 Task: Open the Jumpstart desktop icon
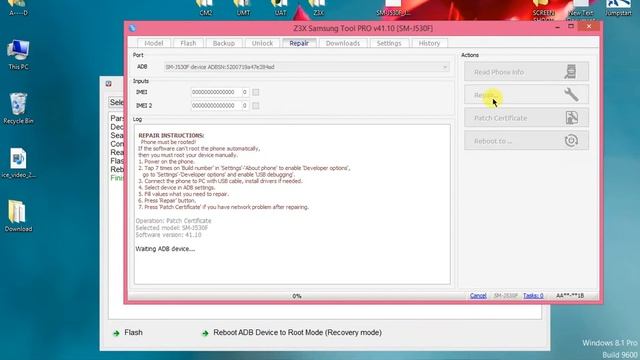(619, 7)
